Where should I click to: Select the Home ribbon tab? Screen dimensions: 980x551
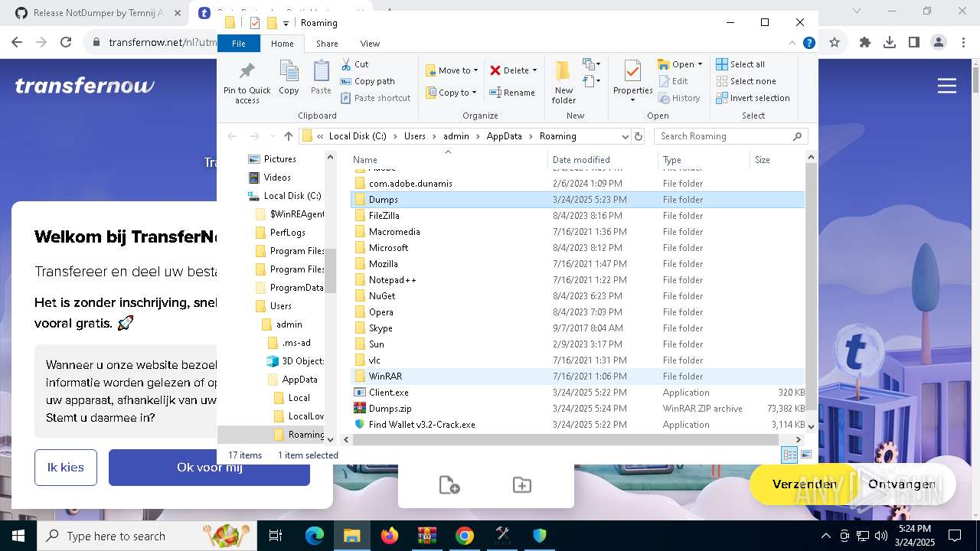click(283, 44)
